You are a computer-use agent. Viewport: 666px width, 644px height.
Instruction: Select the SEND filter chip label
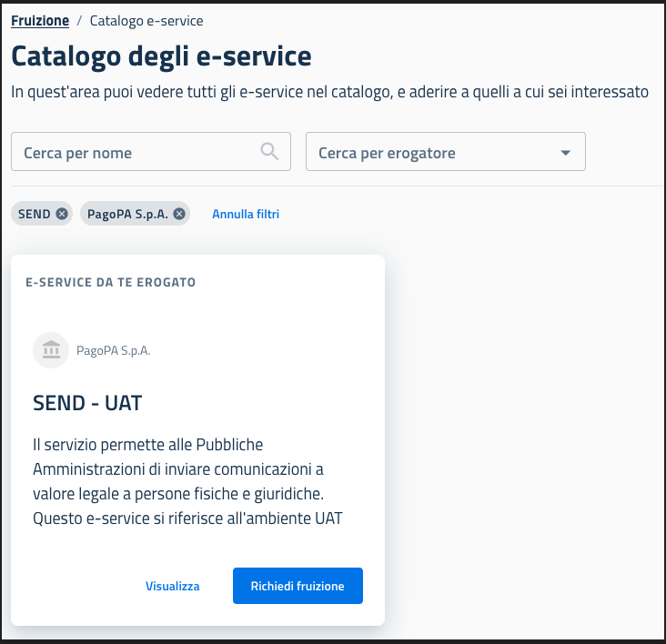pos(35,214)
